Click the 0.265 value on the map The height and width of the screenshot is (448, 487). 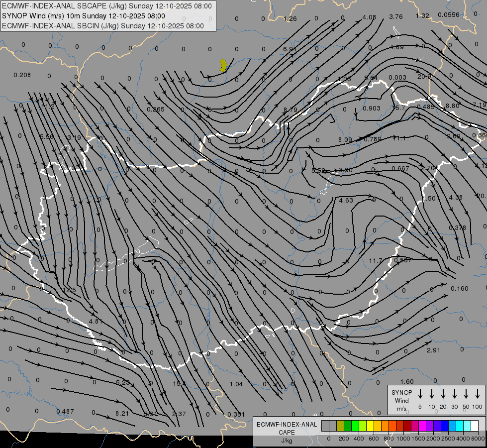click(156, 109)
